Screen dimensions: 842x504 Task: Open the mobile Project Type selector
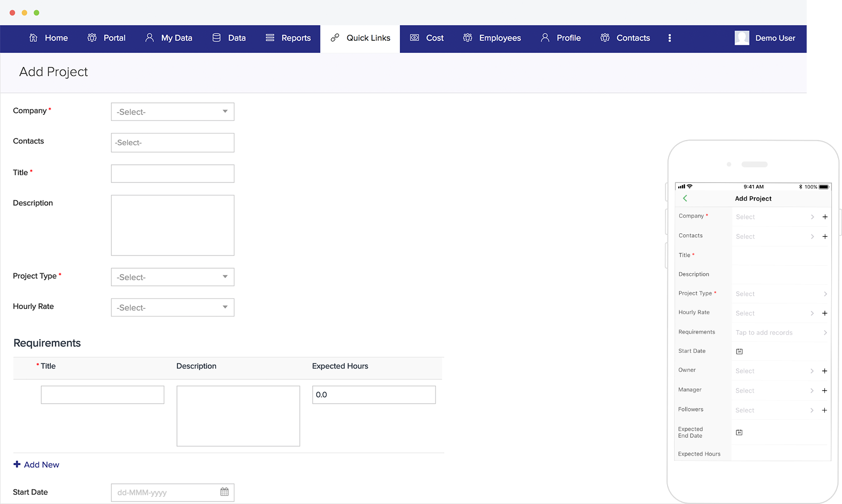[780, 294]
